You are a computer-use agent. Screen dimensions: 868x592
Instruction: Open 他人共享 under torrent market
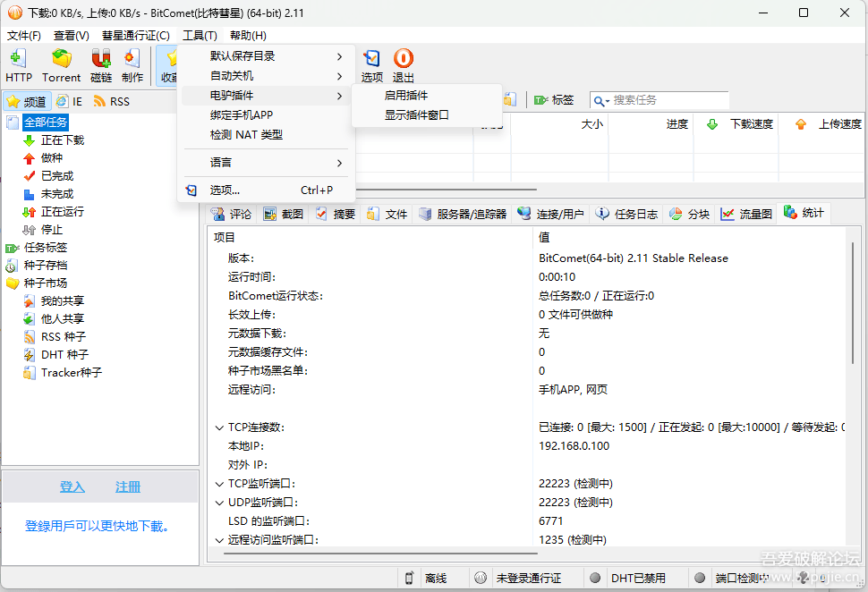tap(54, 318)
